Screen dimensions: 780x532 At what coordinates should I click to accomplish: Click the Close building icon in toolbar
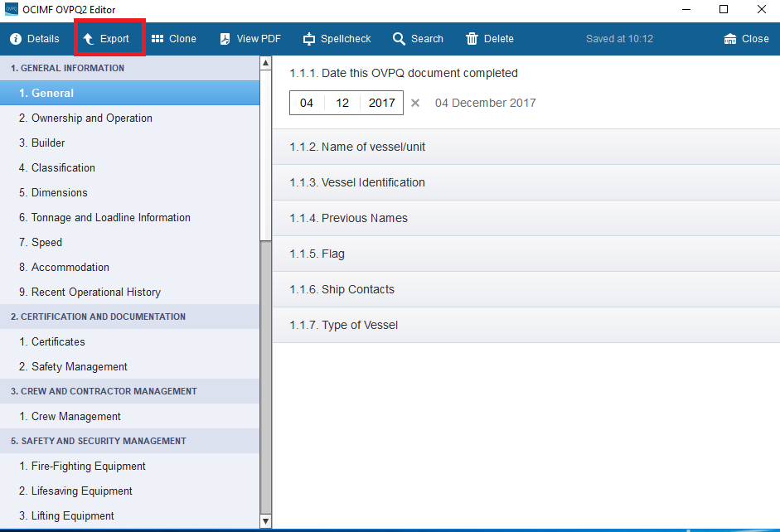(729, 39)
